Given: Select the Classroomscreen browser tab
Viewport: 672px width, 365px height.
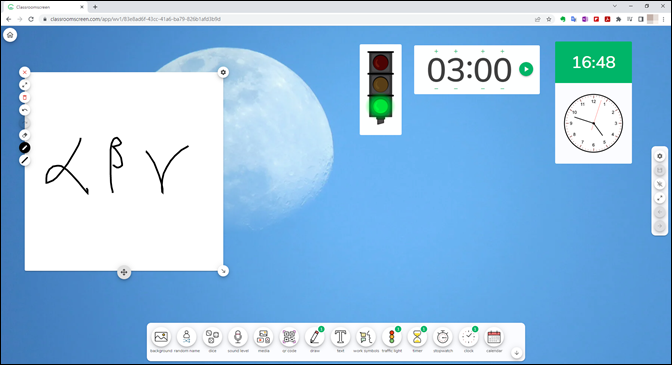Looking at the screenshot, I should click(45, 7).
